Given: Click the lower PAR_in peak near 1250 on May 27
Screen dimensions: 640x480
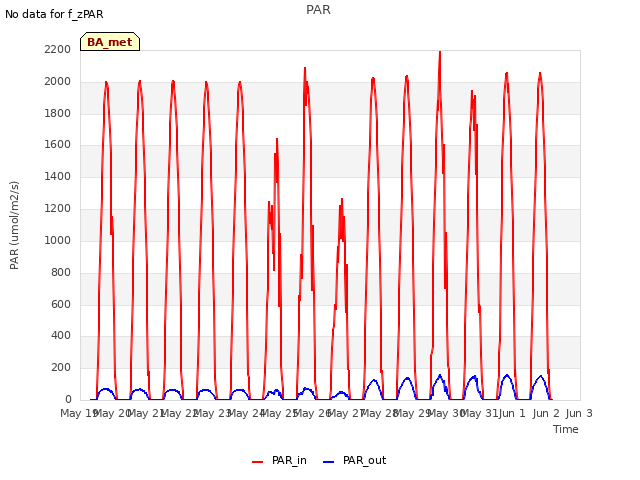Looking at the screenshot, I should click(342, 200).
